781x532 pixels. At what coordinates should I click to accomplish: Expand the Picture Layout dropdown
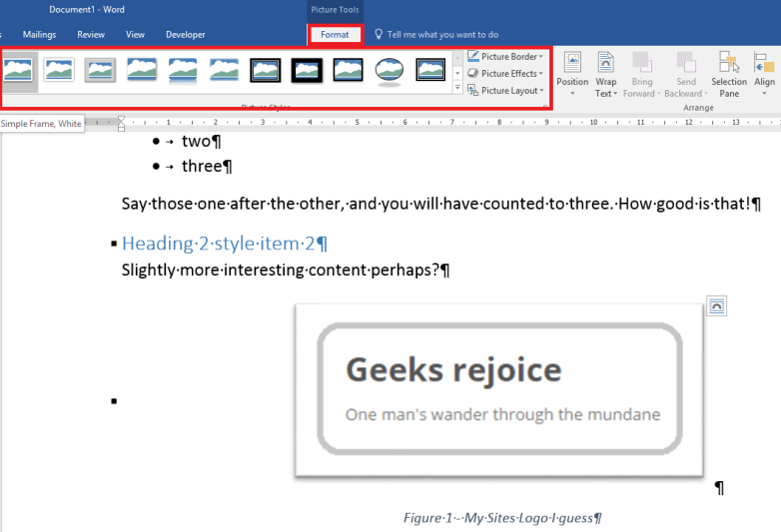[505, 91]
